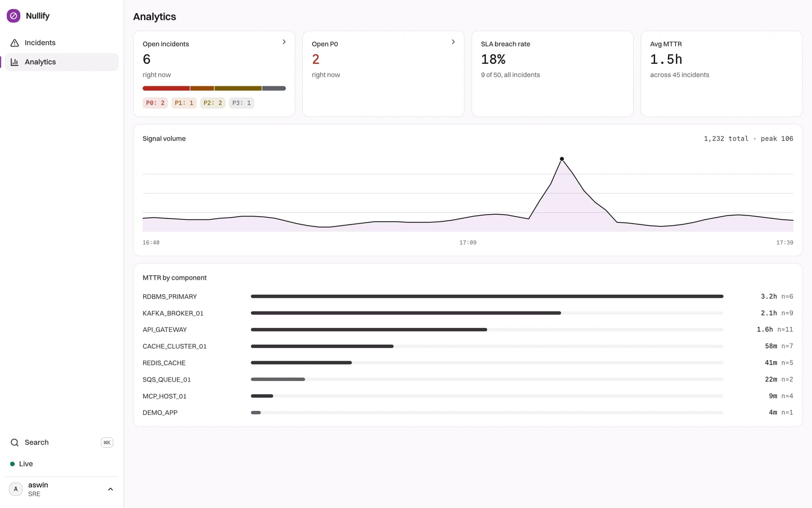Viewport: 812px width, 508px height.
Task: Click the P3: 1 badge
Action: tap(241, 103)
